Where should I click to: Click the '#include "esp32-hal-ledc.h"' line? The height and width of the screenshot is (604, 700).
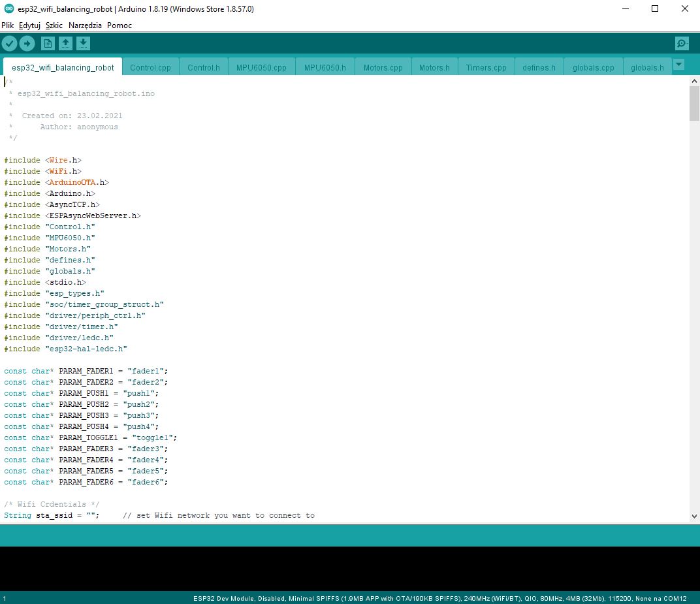tap(65, 349)
